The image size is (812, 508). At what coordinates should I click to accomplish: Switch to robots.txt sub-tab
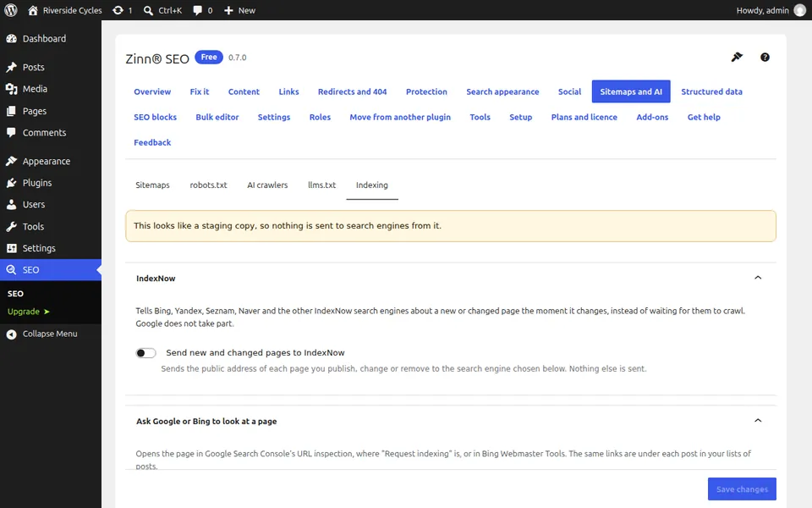(208, 185)
